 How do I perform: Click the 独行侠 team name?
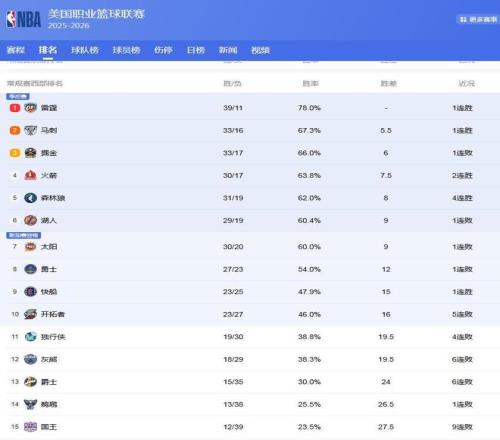[x=53, y=337]
